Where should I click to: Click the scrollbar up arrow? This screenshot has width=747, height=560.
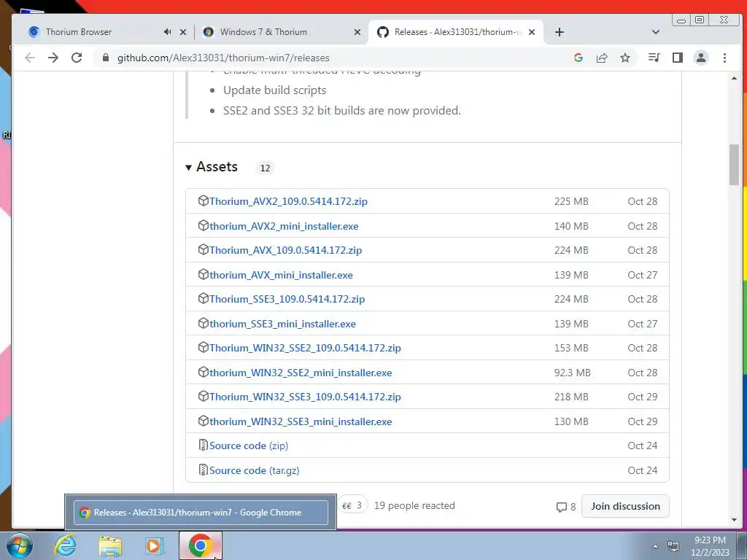tap(734, 78)
